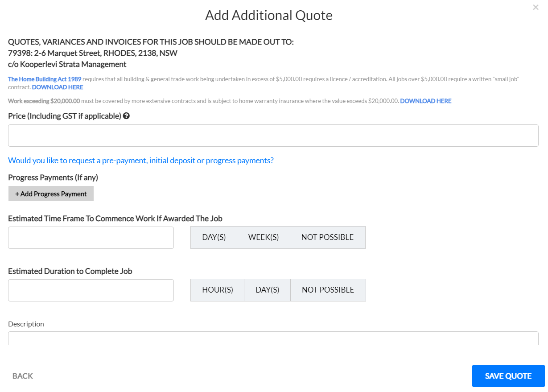Click DOWNLOAD HERE link for work exceeding $20,000

tap(426, 101)
